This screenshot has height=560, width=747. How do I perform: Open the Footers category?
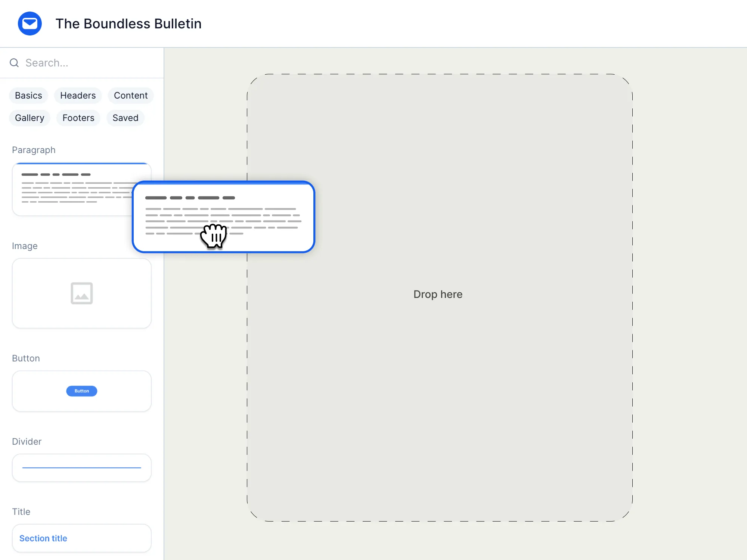pyautogui.click(x=78, y=118)
